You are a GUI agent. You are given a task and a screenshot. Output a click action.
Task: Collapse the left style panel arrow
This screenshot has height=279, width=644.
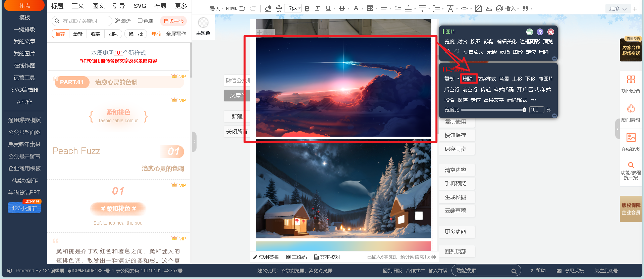(x=194, y=142)
